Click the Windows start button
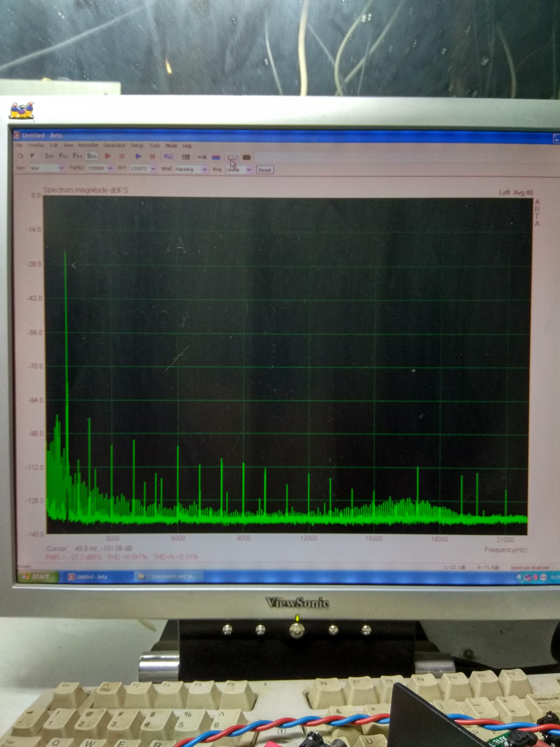This screenshot has height=747, width=560. (x=38, y=576)
